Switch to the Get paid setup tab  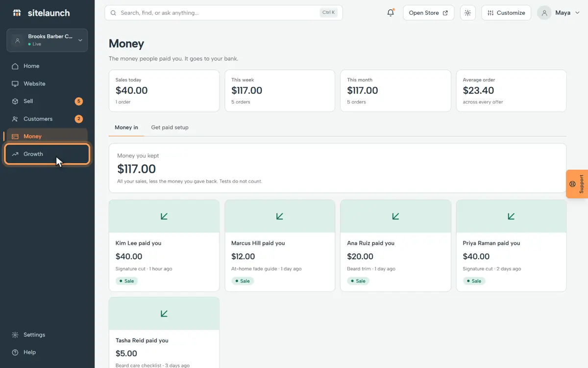point(170,128)
